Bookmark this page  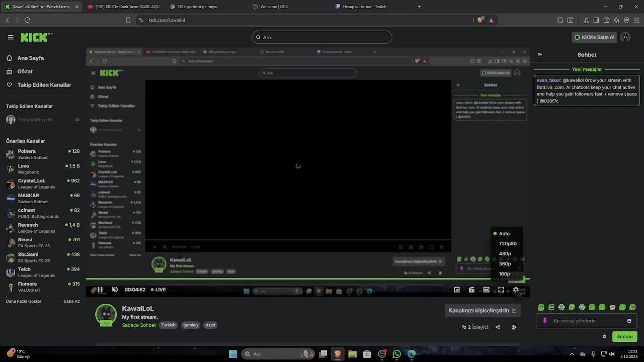pos(128,20)
